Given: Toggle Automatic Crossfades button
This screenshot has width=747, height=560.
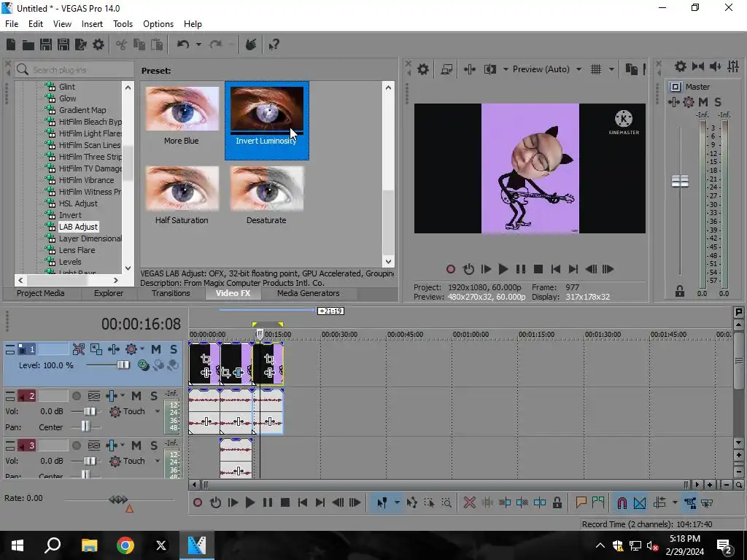Looking at the screenshot, I should (x=639, y=502).
